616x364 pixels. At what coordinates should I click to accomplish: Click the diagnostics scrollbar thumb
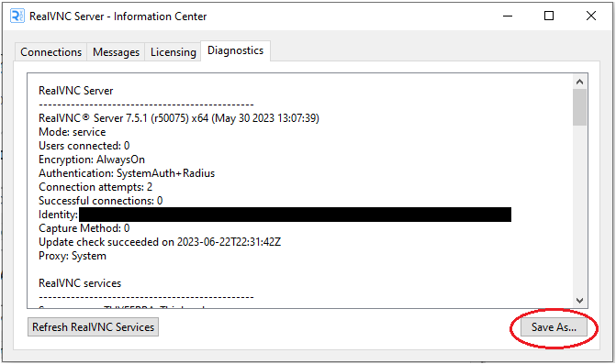point(579,107)
